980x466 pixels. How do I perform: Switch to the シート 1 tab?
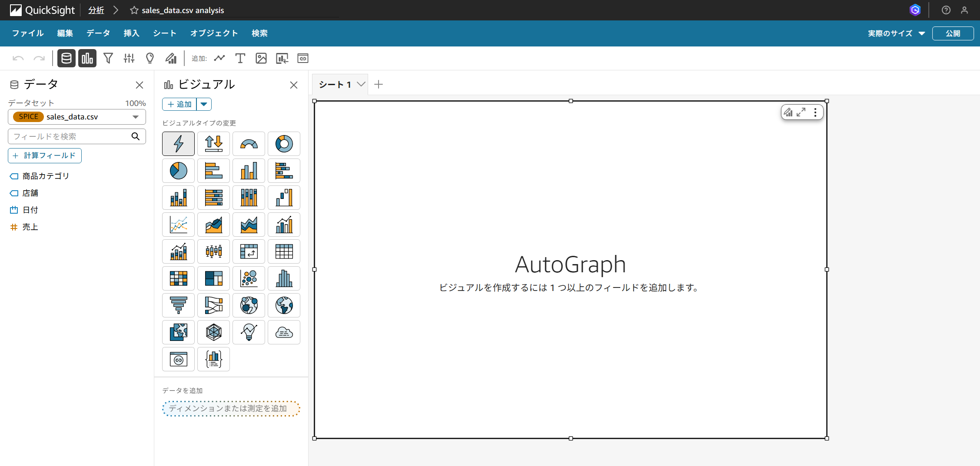[335, 85]
